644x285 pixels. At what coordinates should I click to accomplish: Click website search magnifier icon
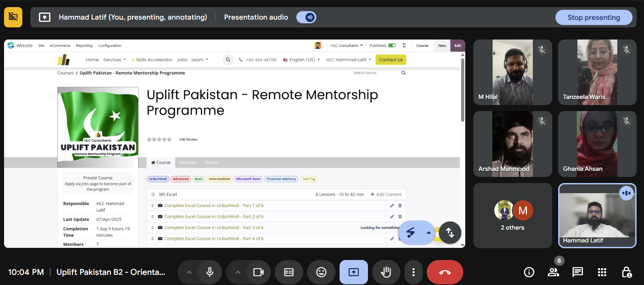[x=228, y=60]
